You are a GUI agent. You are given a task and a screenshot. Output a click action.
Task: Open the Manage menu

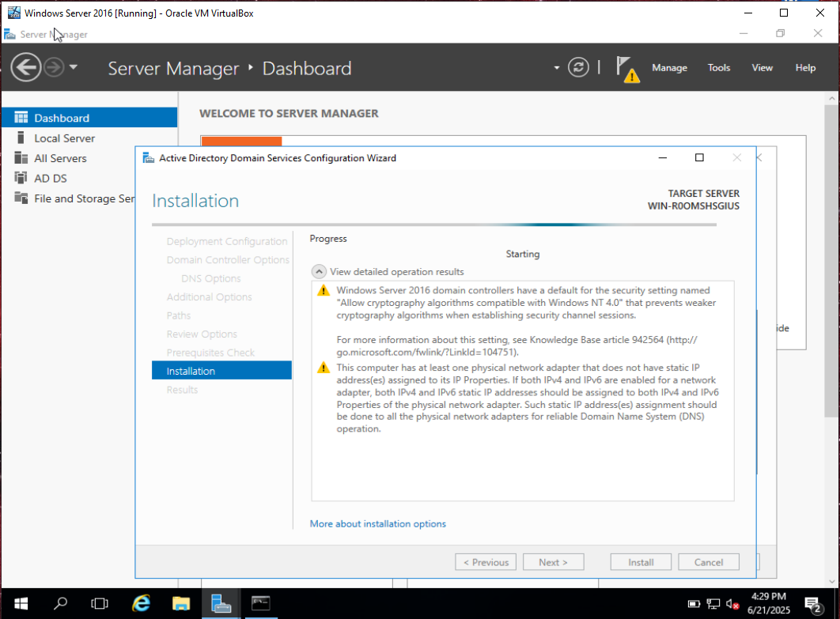click(x=670, y=68)
